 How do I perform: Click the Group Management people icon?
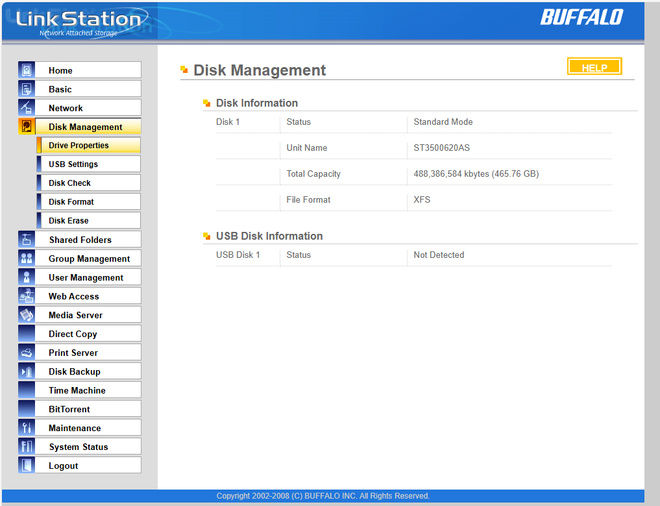(x=27, y=258)
